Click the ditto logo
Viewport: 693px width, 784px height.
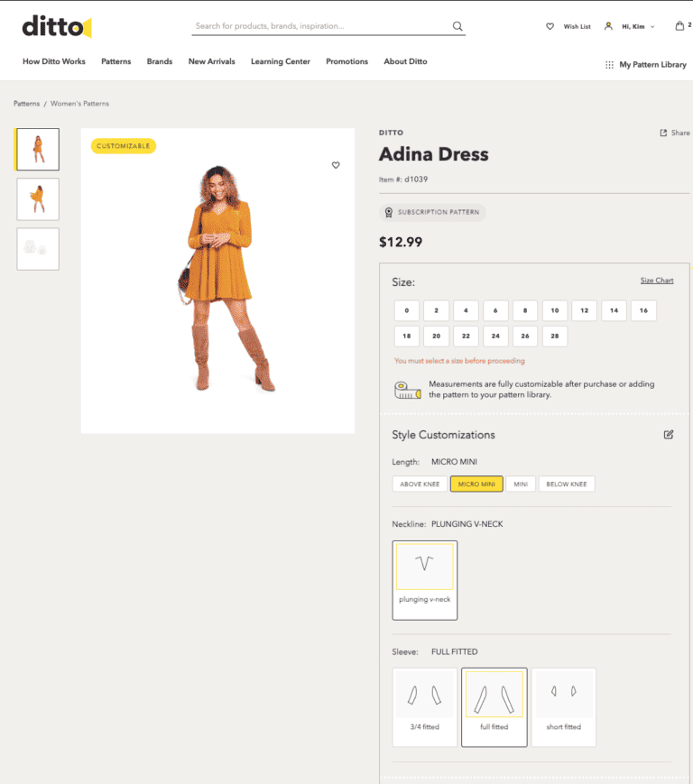pyautogui.click(x=56, y=27)
